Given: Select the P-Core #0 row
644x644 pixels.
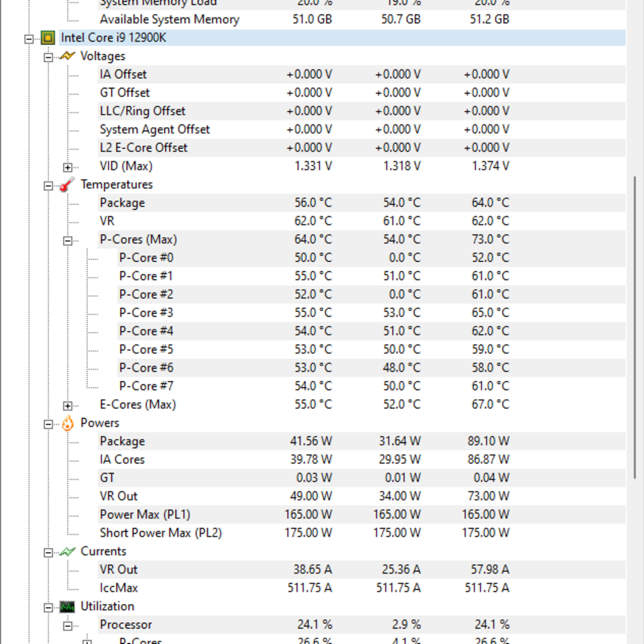Looking at the screenshot, I should 371,258.
